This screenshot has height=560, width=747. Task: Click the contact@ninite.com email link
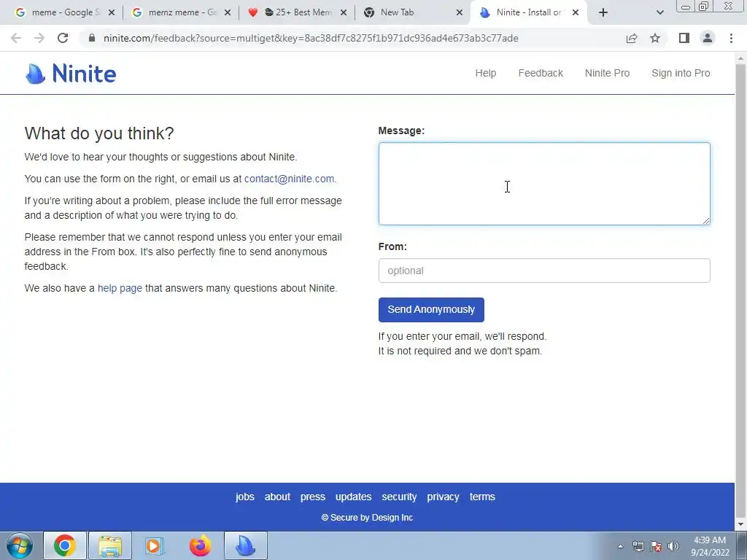coord(289,179)
